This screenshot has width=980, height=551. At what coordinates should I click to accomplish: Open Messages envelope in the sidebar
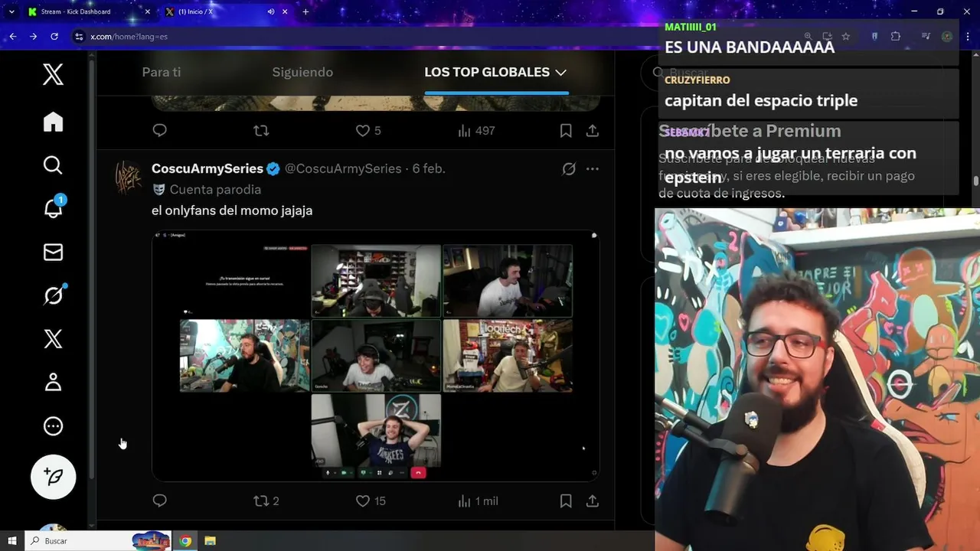(53, 253)
